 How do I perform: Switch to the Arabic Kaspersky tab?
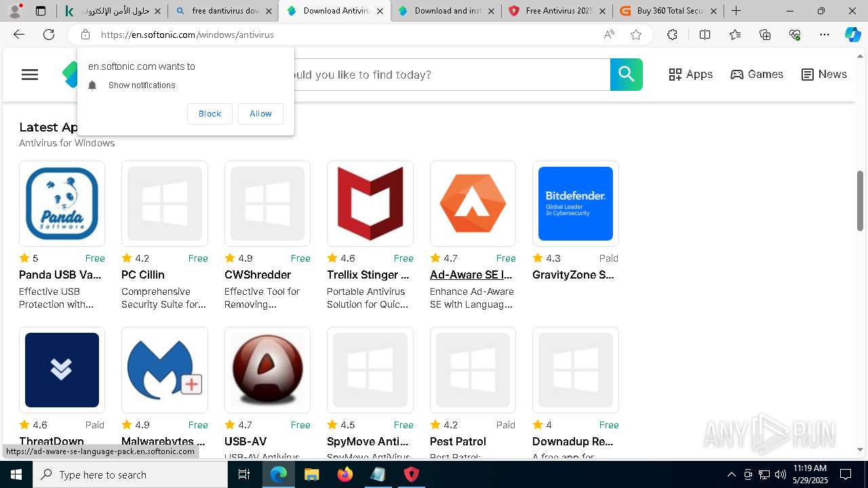(112, 11)
